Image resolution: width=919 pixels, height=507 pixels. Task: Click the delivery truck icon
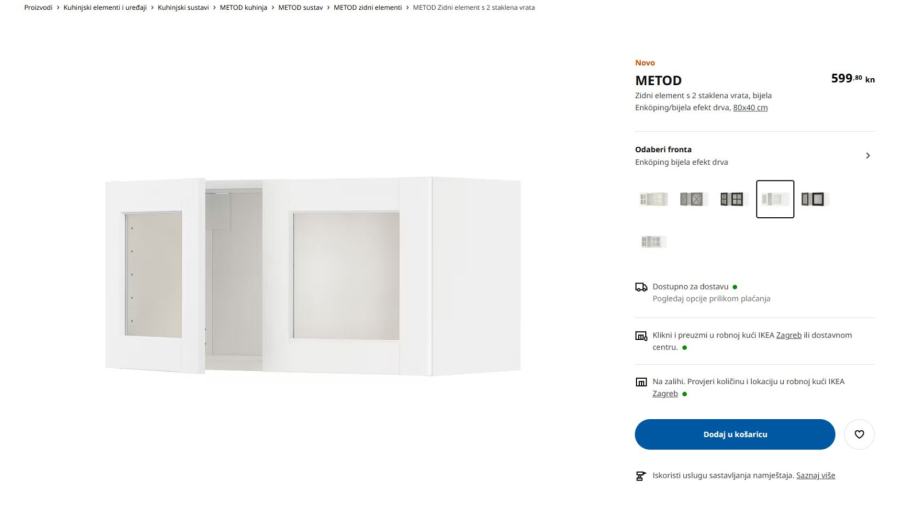(x=641, y=287)
